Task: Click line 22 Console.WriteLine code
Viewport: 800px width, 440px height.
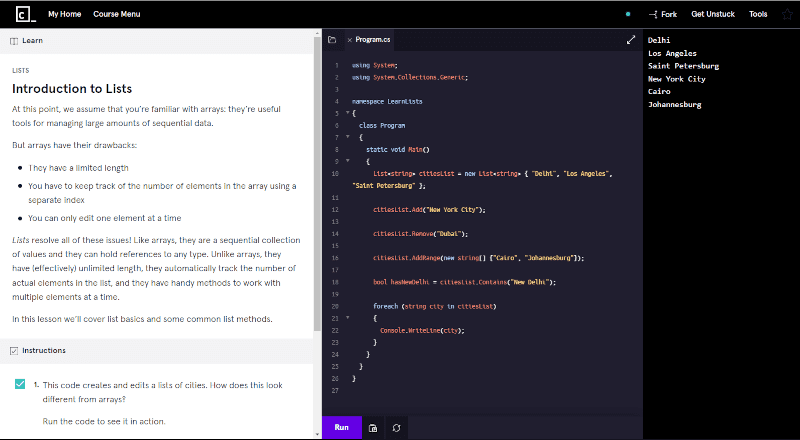Action: point(422,330)
